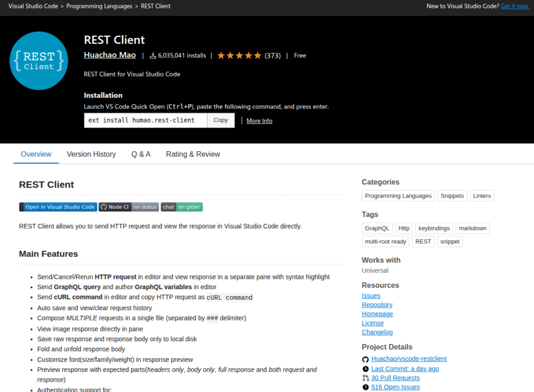
Task: Click the Main Features heading
Action: tap(48, 254)
